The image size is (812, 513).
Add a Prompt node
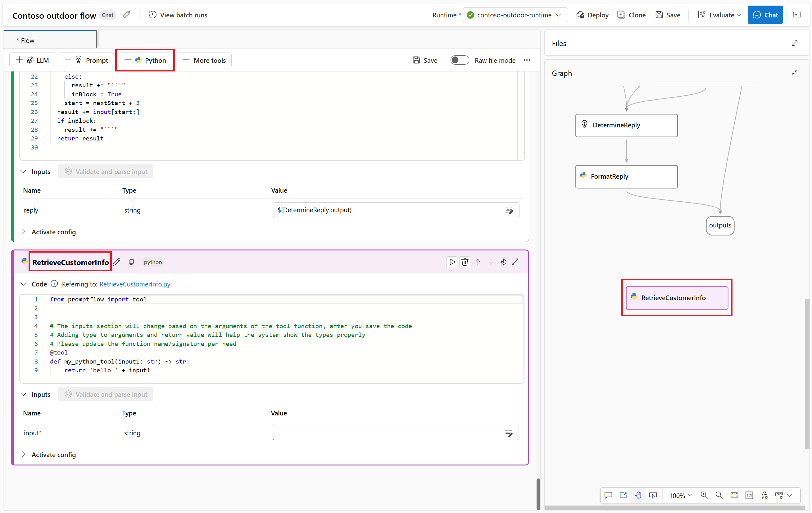click(x=86, y=60)
